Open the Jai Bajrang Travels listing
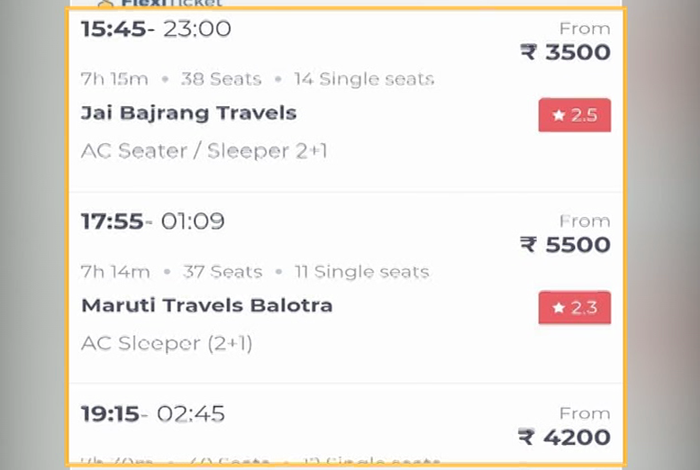This screenshot has width=700, height=470. [x=188, y=113]
